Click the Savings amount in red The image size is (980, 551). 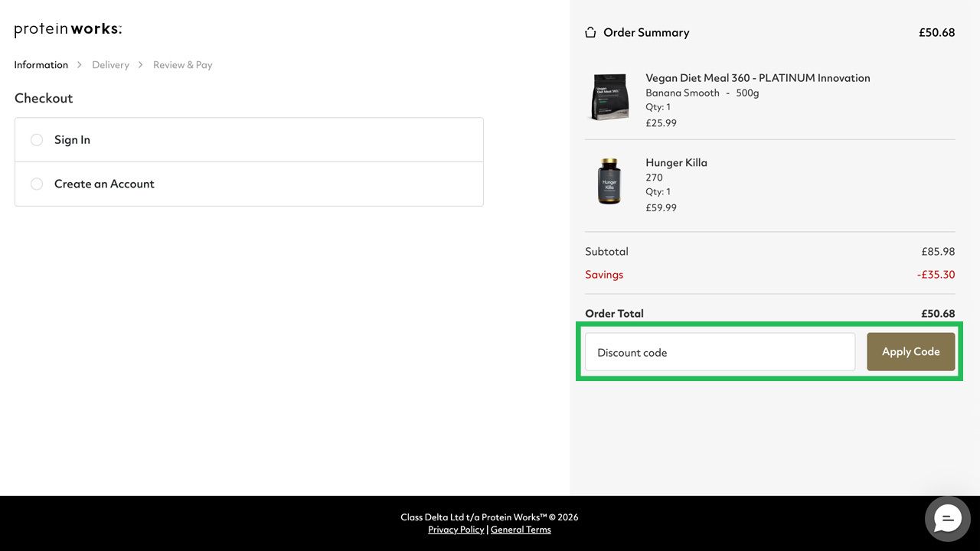point(936,274)
